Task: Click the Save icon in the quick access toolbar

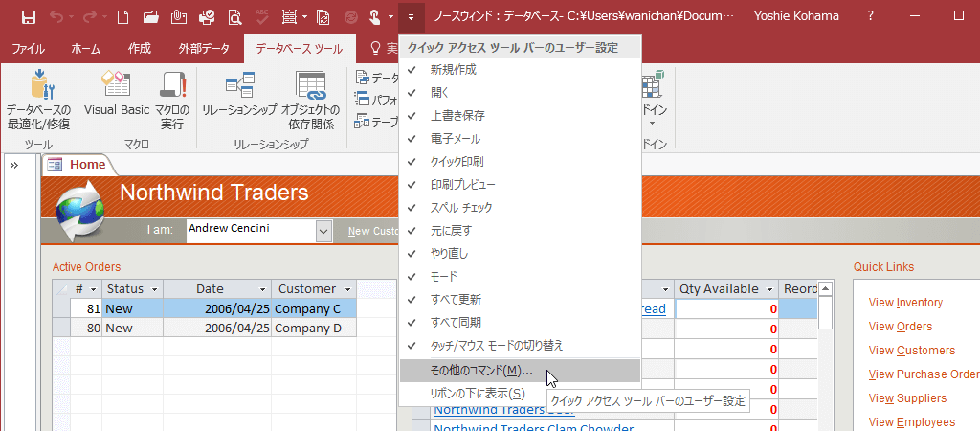Action: 28,17
